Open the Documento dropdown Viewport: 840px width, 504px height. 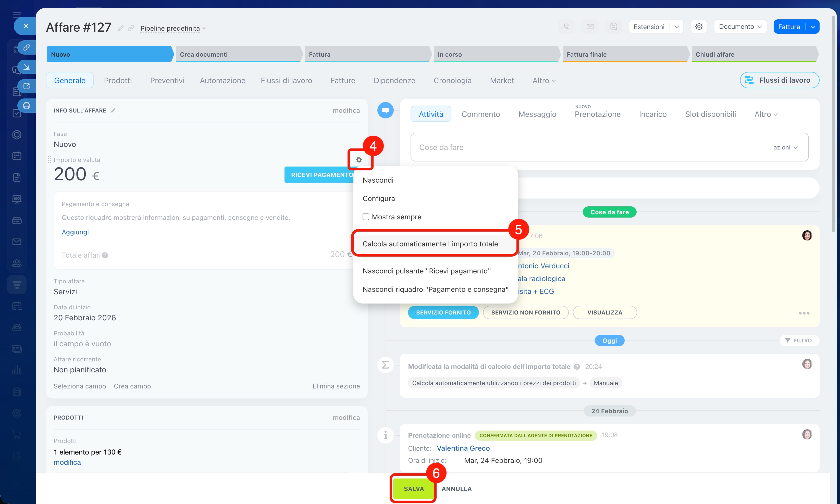[x=740, y=27]
